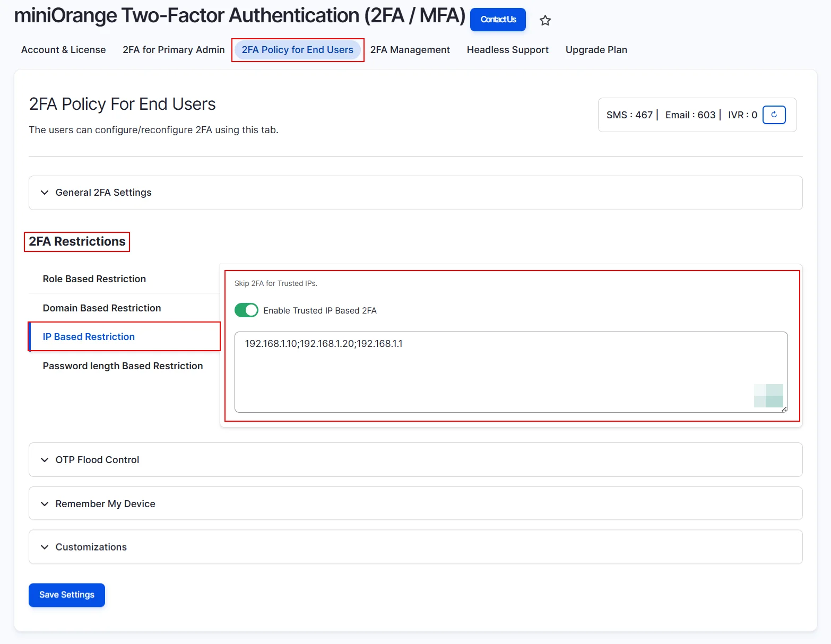Click the 'SMS : 467' count text

(x=629, y=115)
